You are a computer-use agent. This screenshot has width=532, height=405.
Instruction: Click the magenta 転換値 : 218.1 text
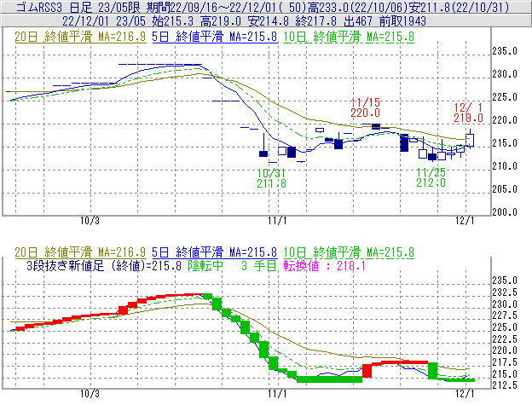click(x=325, y=265)
